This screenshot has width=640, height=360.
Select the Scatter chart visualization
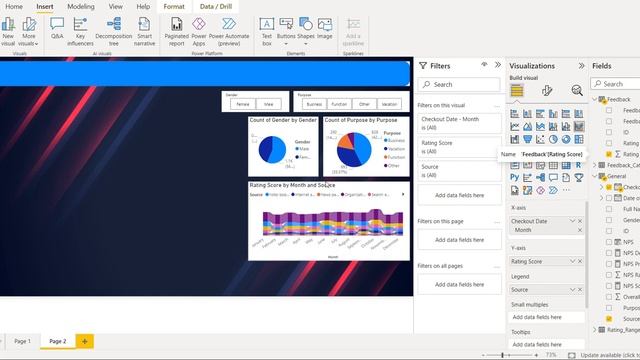click(x=540, y=139)
